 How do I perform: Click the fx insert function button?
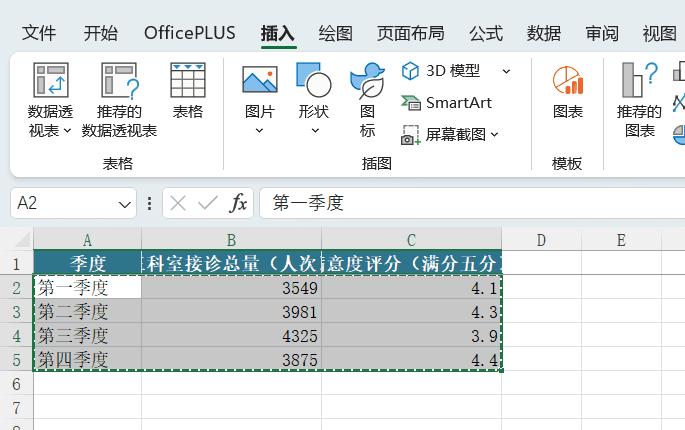coord(238,203)
